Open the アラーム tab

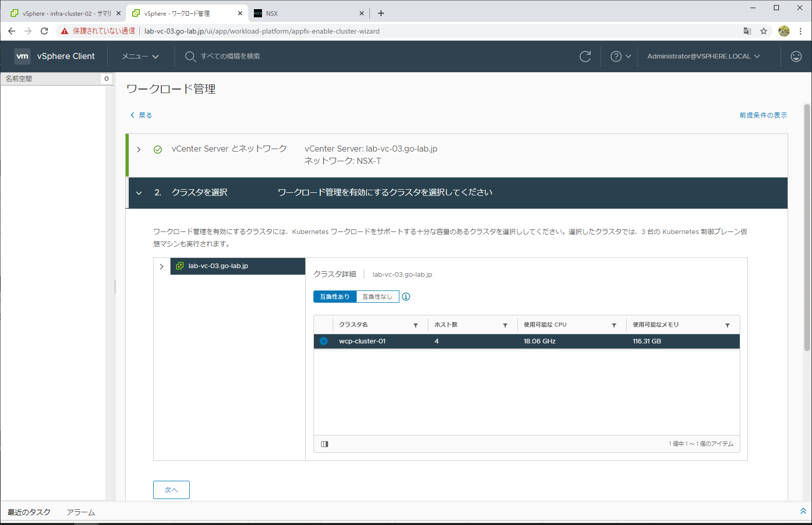click(80, 512)
